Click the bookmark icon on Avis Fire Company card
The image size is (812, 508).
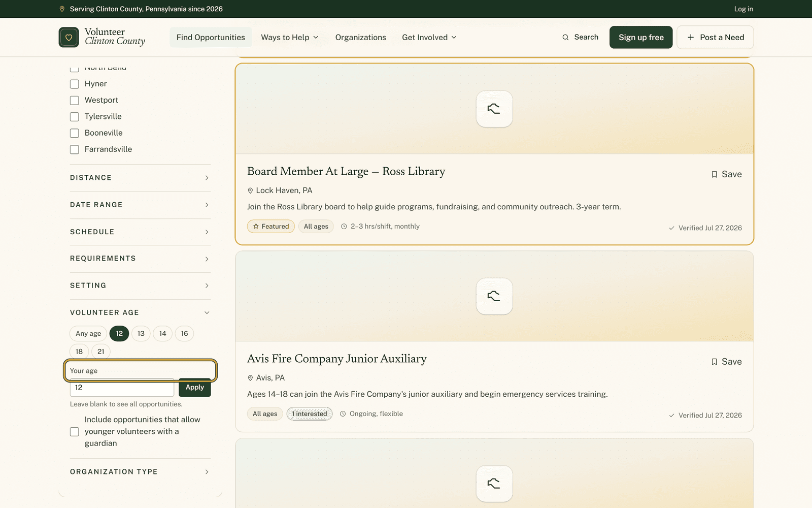(x=714, y=362)
